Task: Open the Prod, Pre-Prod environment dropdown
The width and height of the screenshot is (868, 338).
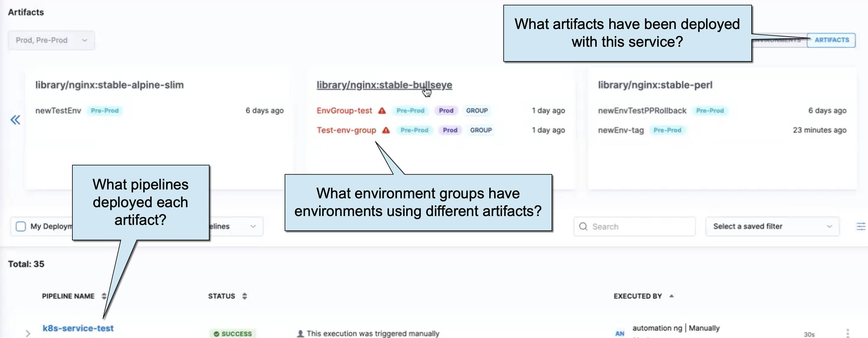Action: coord(51,40)
